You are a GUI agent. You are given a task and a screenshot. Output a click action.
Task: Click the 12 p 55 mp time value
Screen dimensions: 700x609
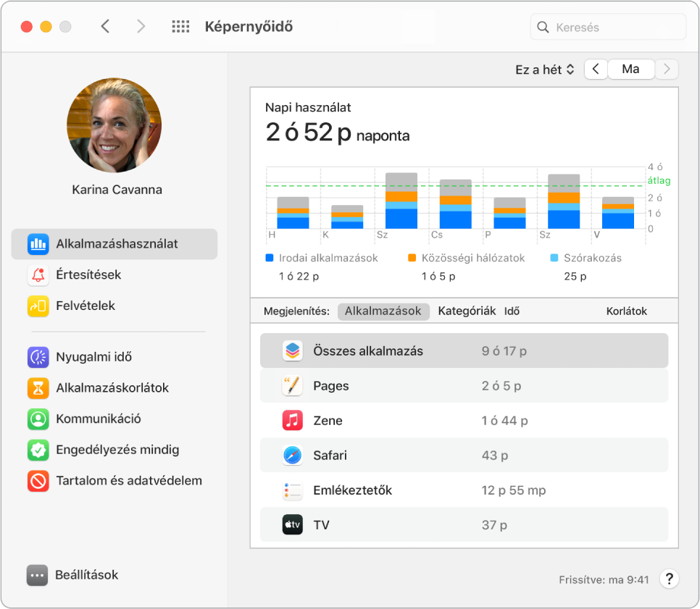tap(513, 490)
